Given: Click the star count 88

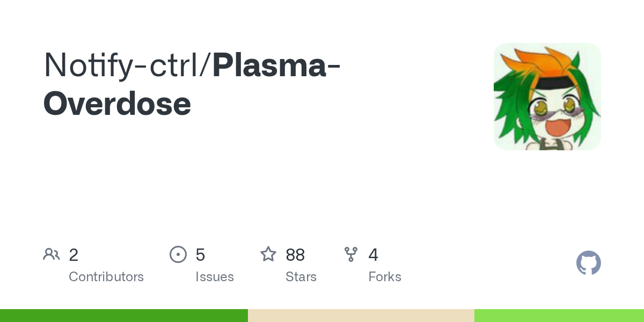Looking at the screenshot, I should (x=295, y=255).
